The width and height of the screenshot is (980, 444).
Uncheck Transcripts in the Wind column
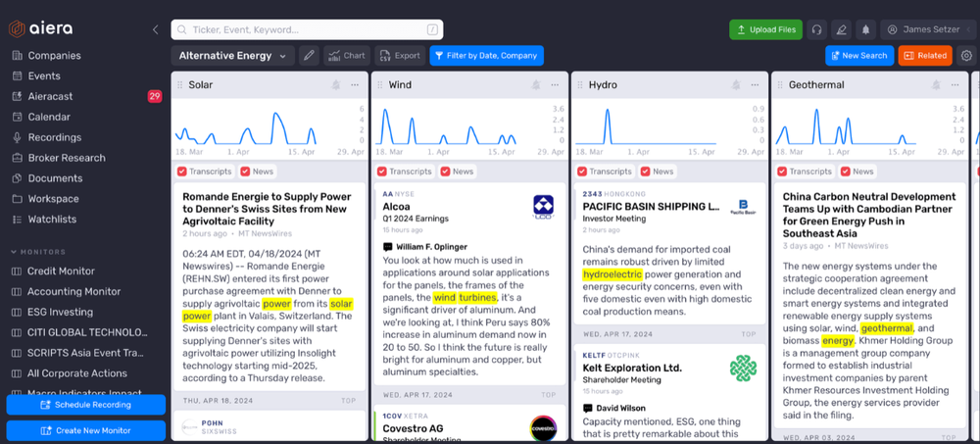(x=382, y=172)
